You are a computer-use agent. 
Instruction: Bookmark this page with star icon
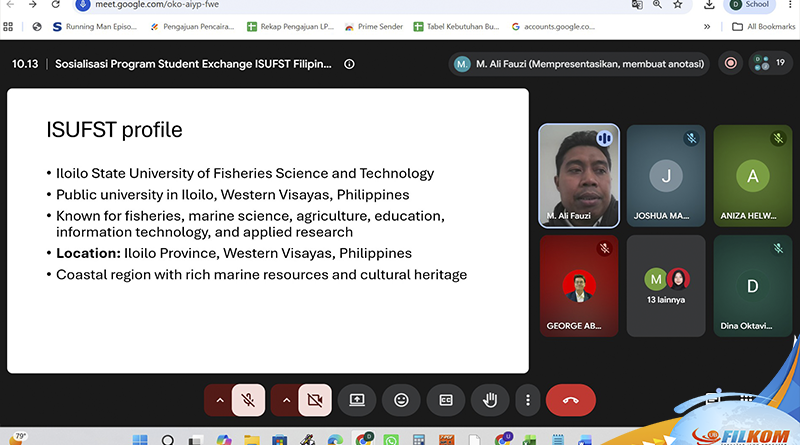click(x=678, y=5)
